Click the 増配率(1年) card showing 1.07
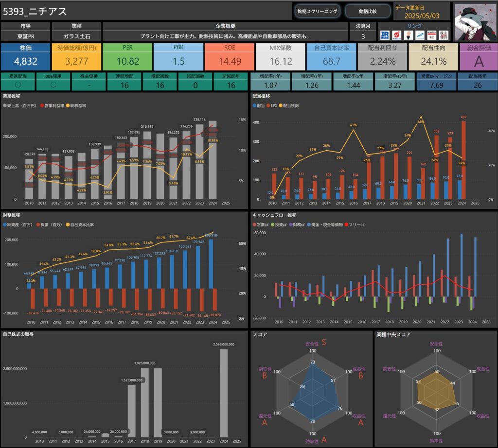 [x=270, y=82]
